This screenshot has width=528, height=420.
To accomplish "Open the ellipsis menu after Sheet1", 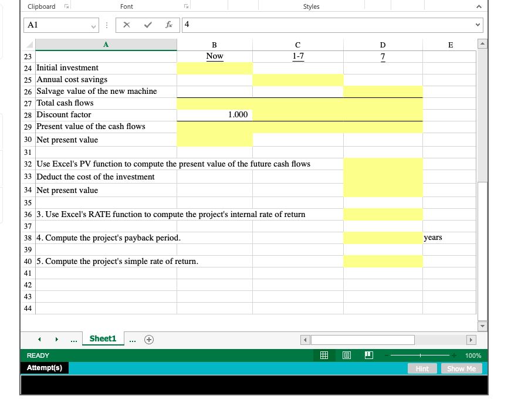I will (x=132, y=339).
